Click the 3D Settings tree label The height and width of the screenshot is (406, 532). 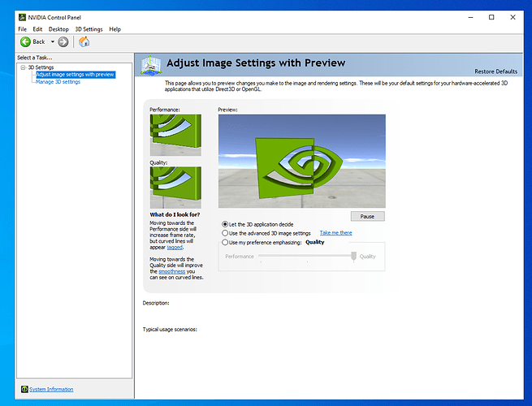click(x=41, y=67)
